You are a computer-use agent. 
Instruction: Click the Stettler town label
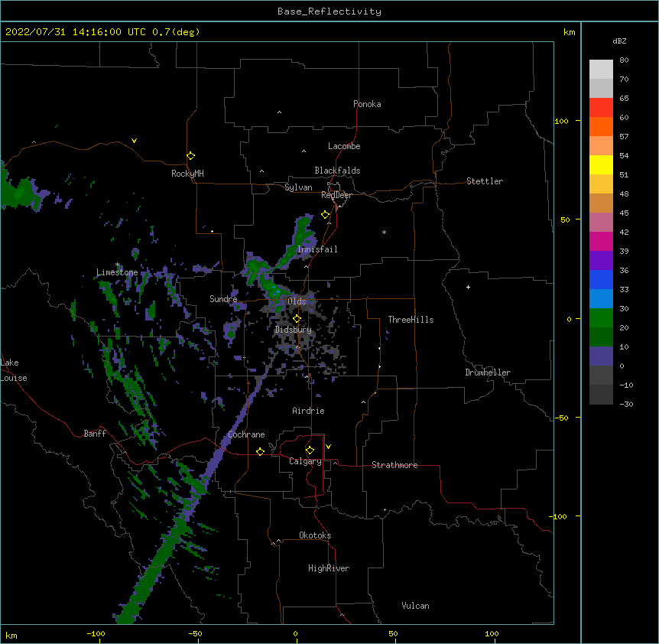(x=484, y=181)
